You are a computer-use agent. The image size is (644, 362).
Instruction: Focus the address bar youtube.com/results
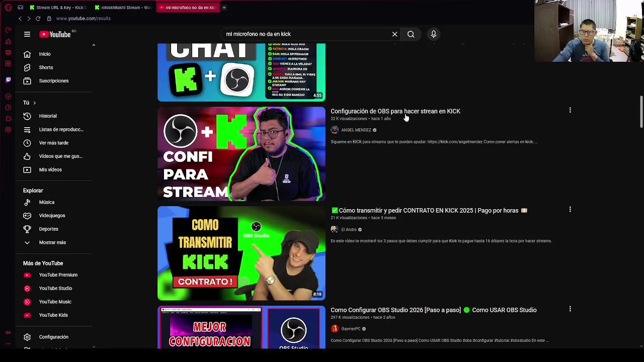tap(84, 19)
